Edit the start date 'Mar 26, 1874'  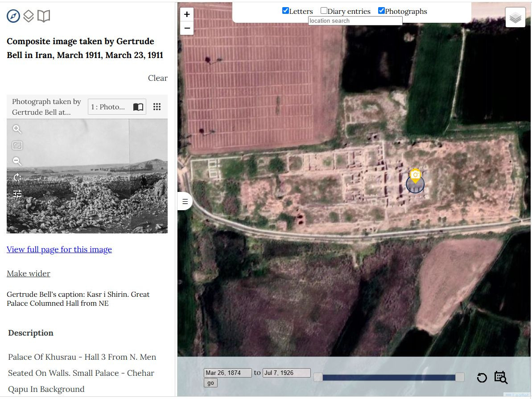click(228, 373)
